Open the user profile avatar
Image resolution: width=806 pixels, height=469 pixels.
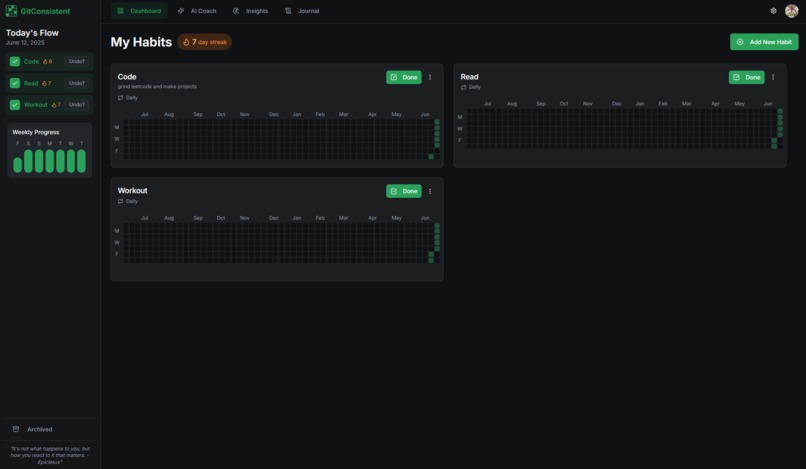tap(792, 11)
